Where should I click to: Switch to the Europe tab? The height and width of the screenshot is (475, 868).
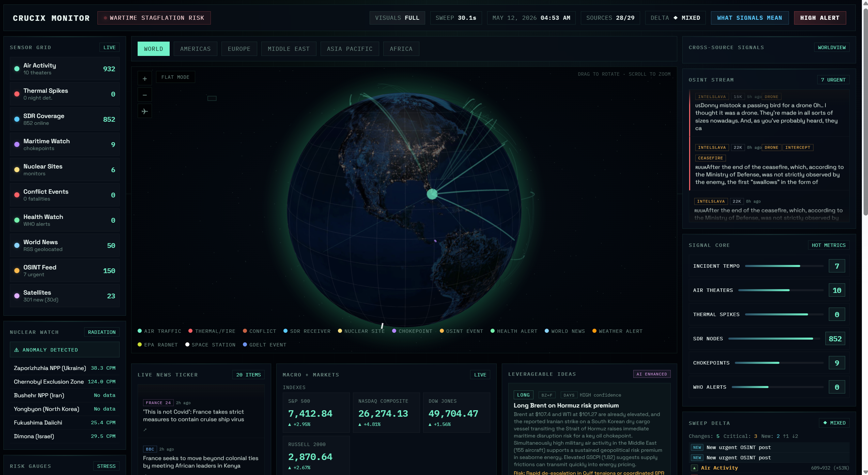239,49
